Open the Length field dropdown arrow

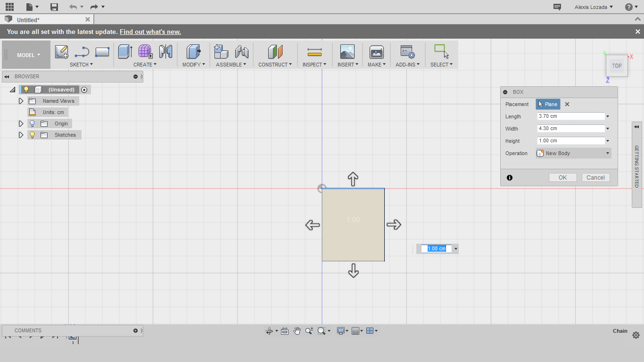(608, 116)
